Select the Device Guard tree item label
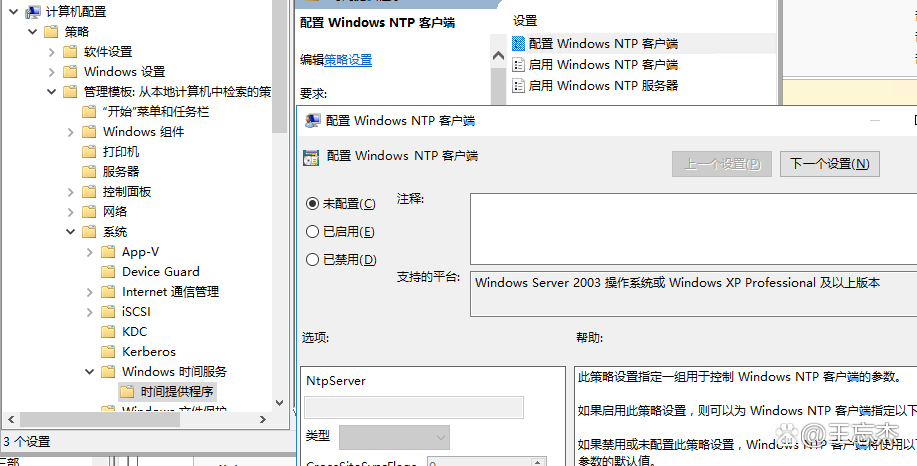Screen dimensions: 917x466 point(161,271)
